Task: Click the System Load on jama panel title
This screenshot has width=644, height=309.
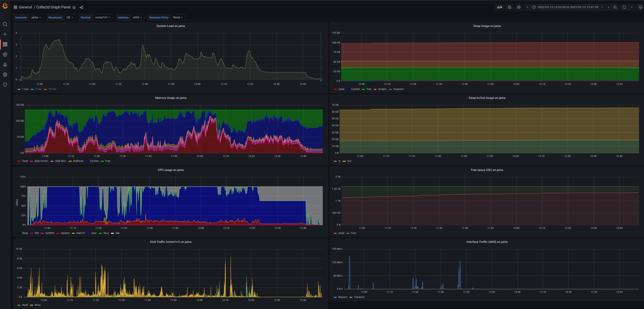Action: [x=171, y=26]
